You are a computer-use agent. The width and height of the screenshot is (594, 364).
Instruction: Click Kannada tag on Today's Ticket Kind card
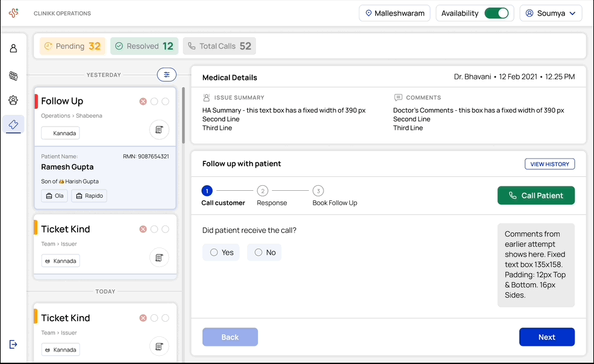click(x=61, y=350)
